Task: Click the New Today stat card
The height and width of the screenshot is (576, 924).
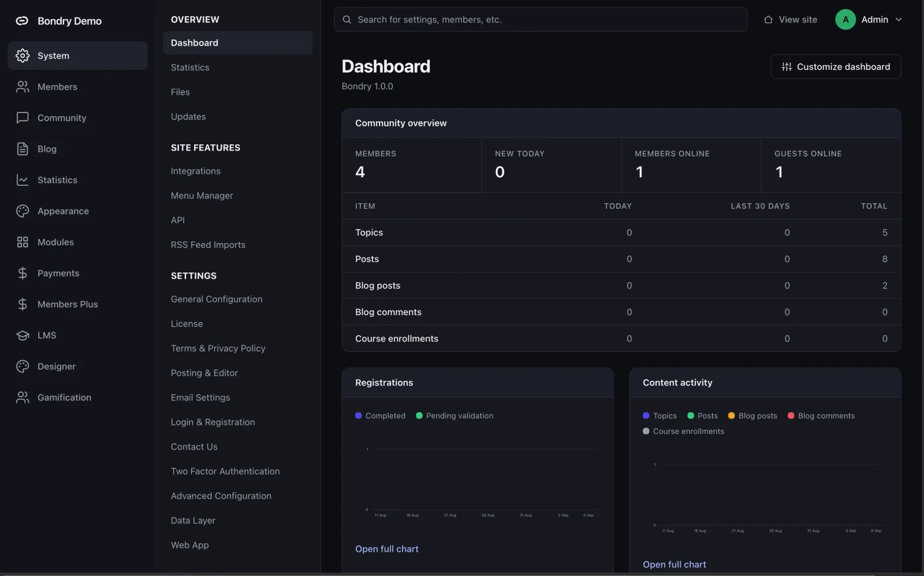Action: pos(552,165)
